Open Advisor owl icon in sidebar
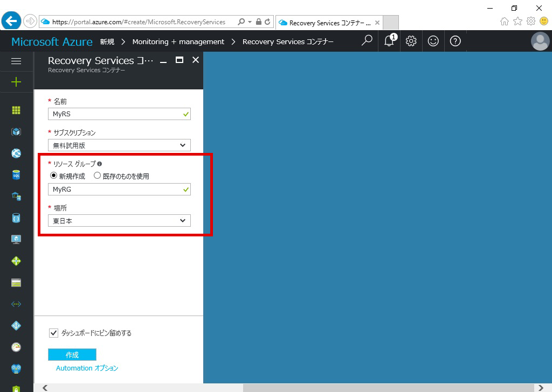Image resolution: width=552 pixels, height=392 pixels. click(x=16, y=369)
